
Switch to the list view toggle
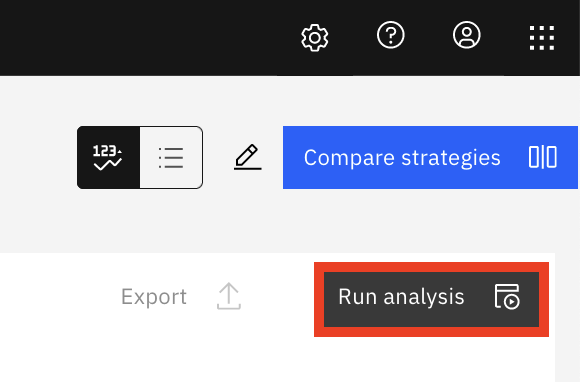point(171,158)
